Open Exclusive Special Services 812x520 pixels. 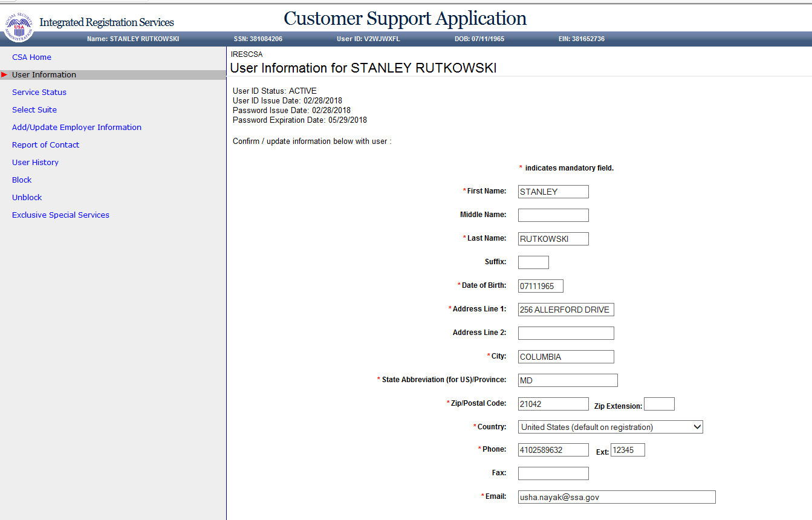point(60,215)
